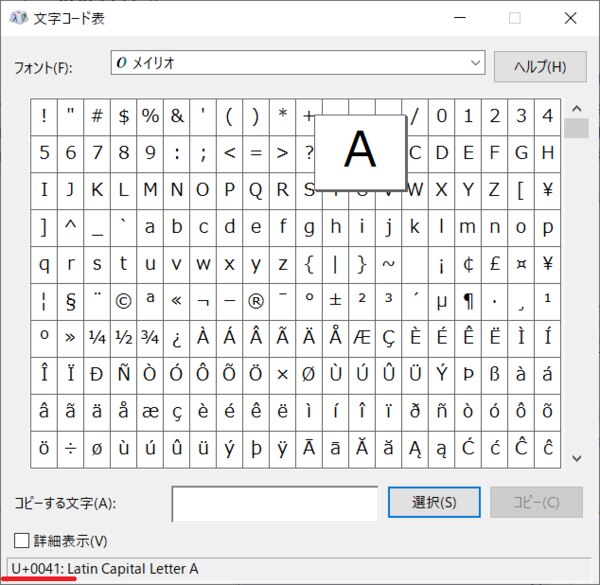600x585 pixels.
Task: Select the division sign ÷ character
Action: pos(70,448)
